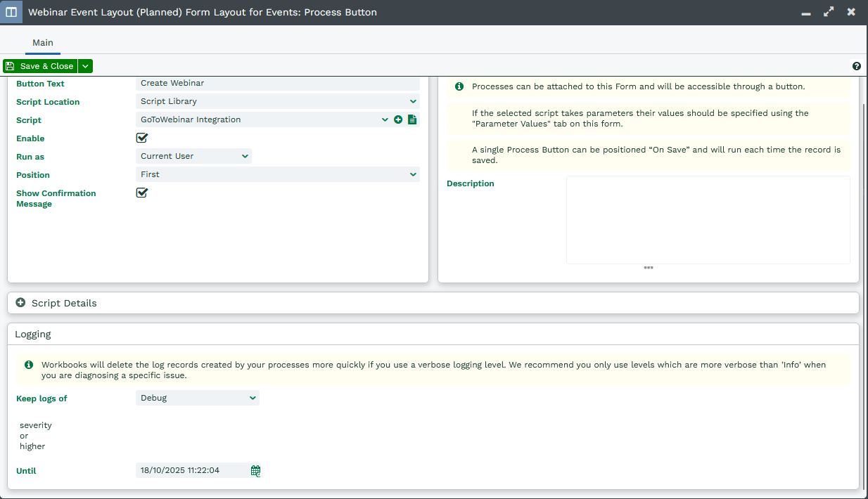This screenshot has width=868, height=499.
Task: Click the resize handle below Description box
Action: (648, 268)
